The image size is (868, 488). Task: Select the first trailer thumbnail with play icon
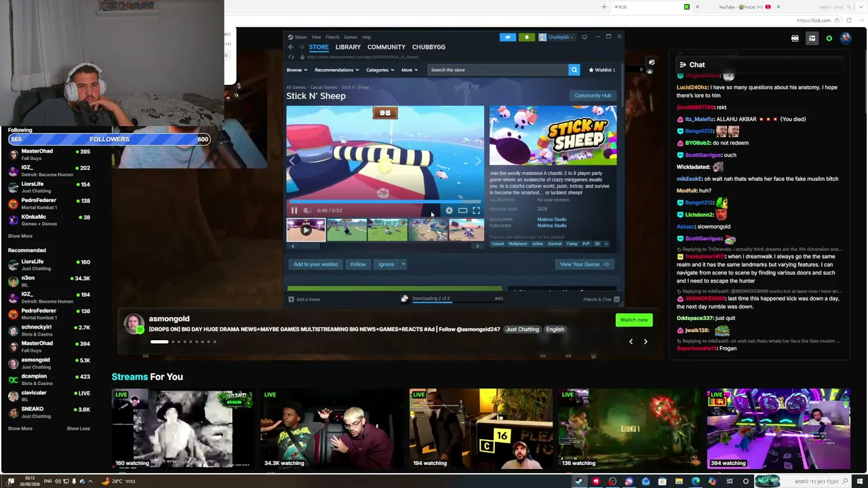click(306, 230)
